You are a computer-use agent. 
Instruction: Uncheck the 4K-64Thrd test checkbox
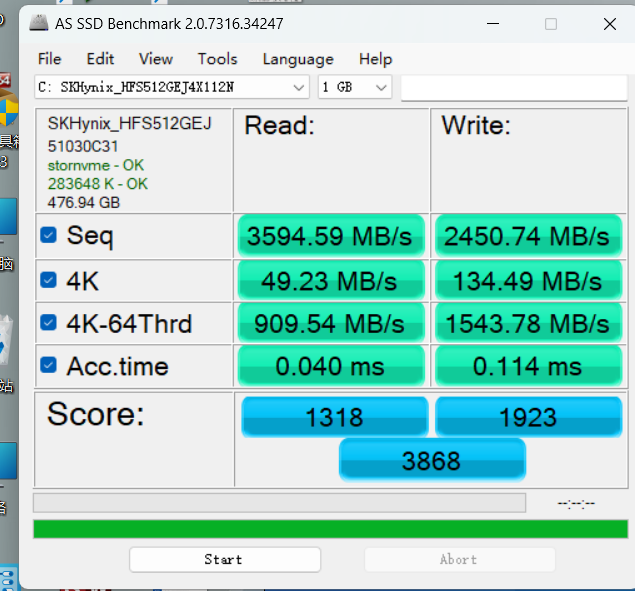pyautogui.click(x=48, y=323)
